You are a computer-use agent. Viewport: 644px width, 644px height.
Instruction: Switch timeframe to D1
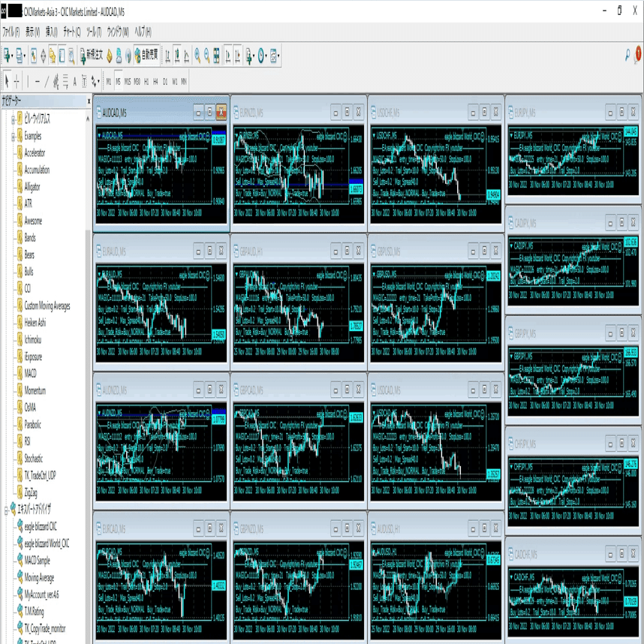(165, 82)
